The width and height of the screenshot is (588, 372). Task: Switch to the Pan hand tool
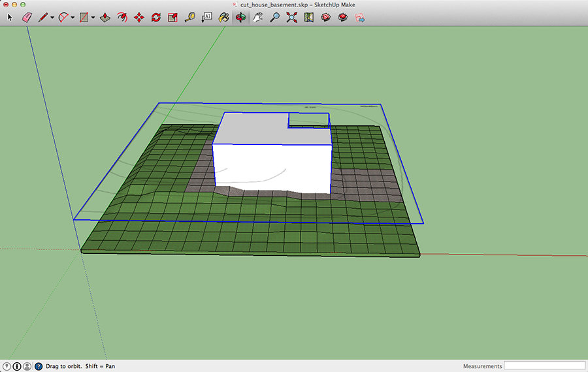pyautogui.click(x=257, y=17)
